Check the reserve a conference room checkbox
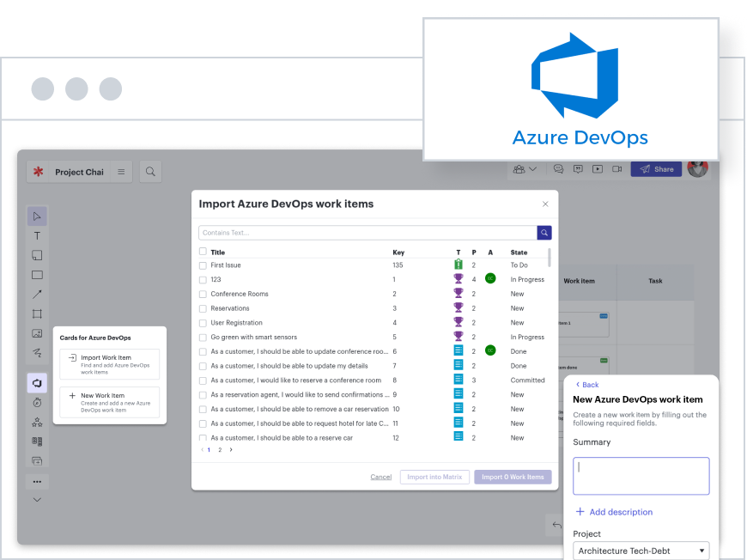747x560 pixels. point(203,380)
